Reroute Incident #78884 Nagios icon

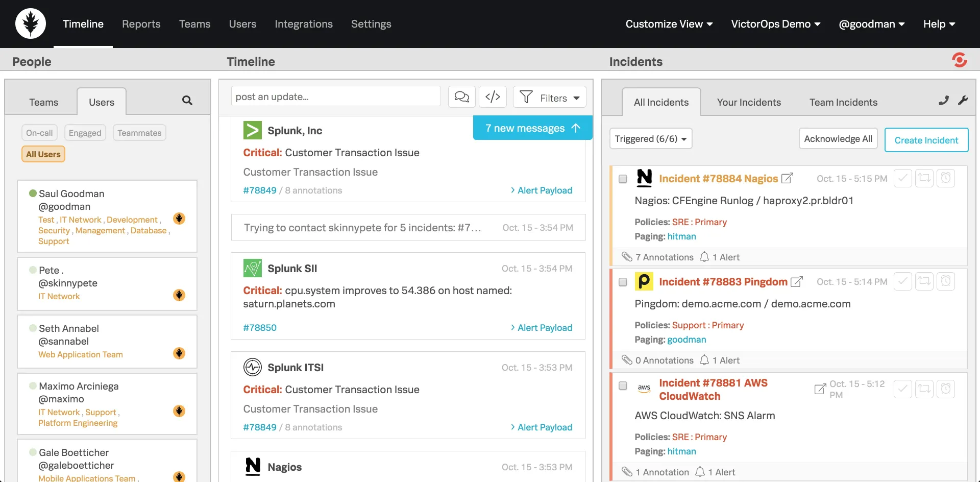coord(924,178)
